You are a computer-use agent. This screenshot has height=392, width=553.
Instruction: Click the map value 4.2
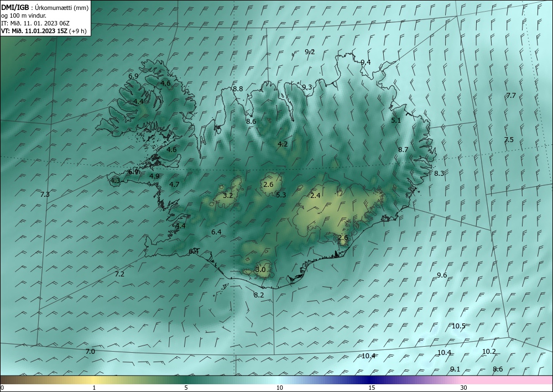[283, 144]
